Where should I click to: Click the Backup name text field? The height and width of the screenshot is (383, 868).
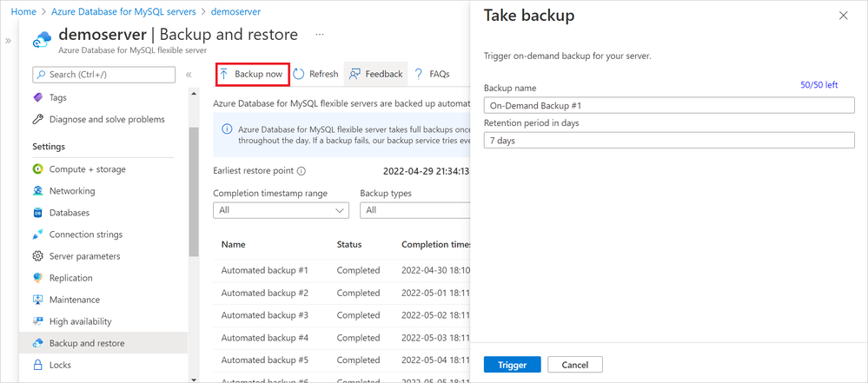pos(669,105)
